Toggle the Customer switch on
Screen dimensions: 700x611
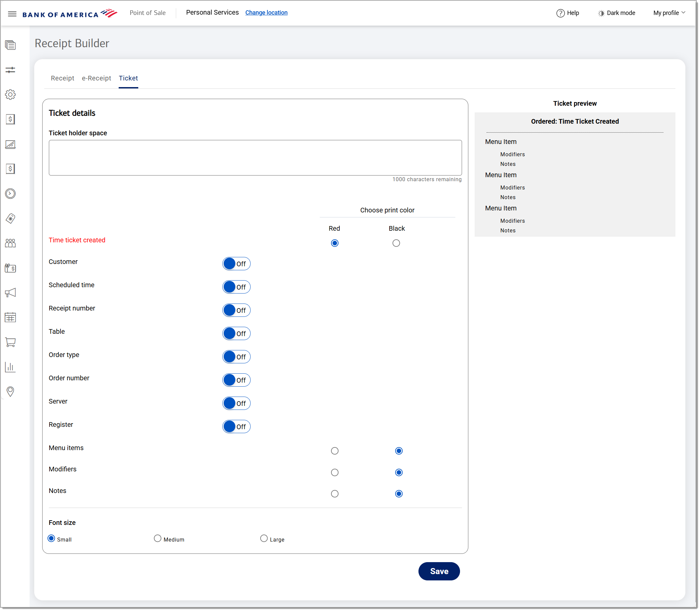point(237,264)
